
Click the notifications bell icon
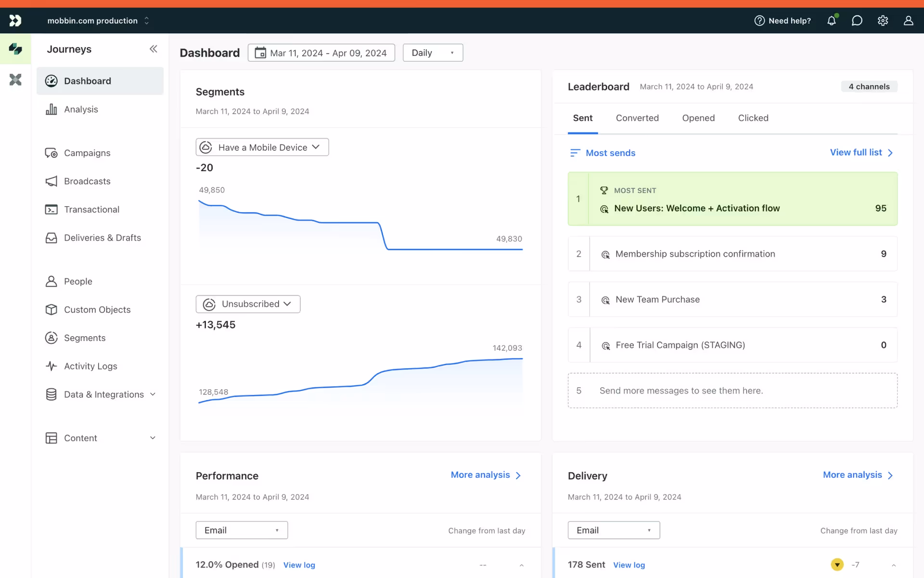pos(831,21)
